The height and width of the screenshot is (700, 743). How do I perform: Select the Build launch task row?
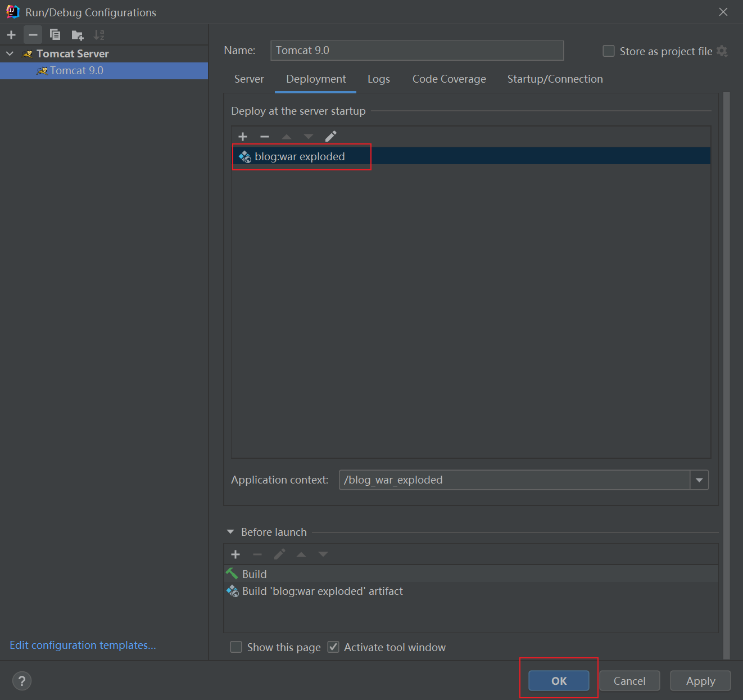tap(471, 574)
